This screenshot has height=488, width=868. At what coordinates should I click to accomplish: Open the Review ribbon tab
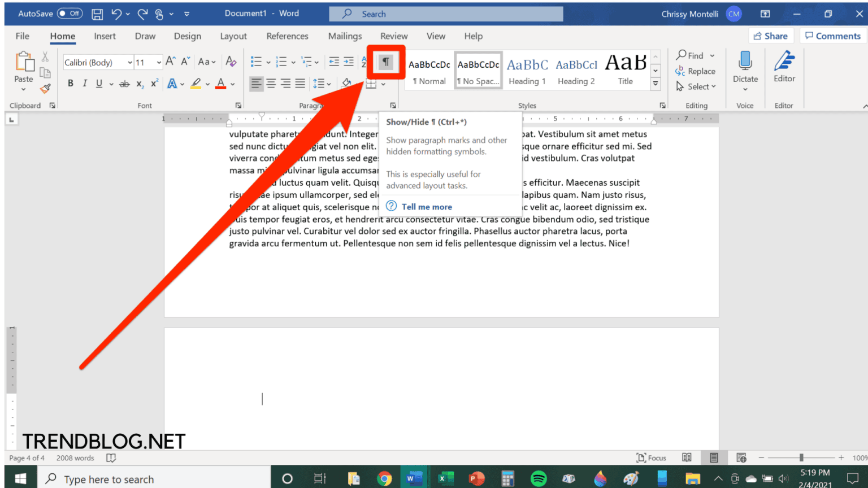(394, 36)
